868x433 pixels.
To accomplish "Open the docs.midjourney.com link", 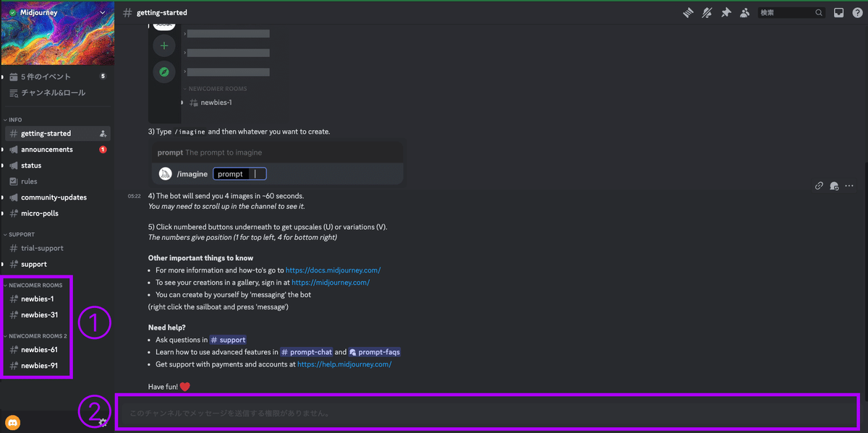I will tap(333, 270).
